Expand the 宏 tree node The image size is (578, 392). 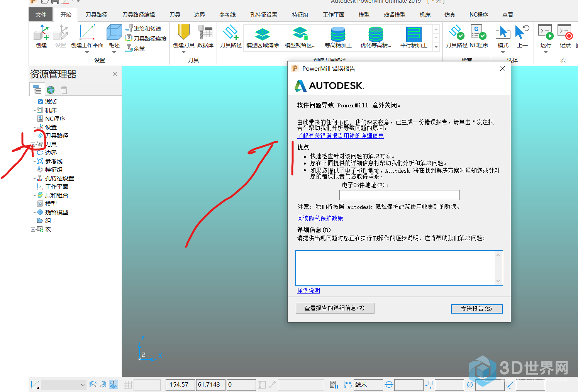pos(33,229)
